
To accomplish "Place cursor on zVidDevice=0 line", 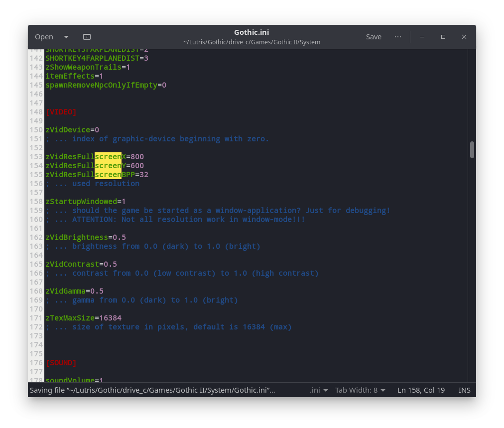I will pyautogui.click(x=72, y=130).
